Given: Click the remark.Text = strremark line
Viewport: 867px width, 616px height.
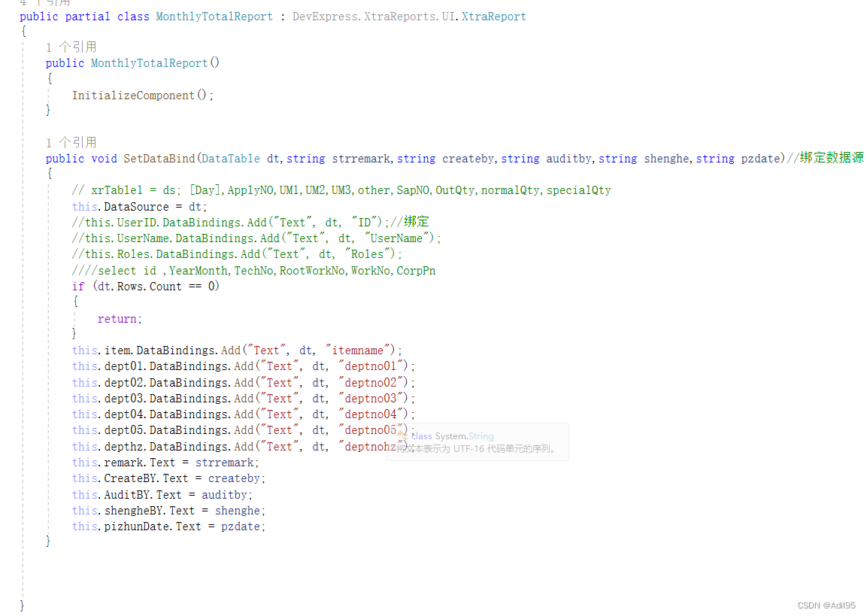Looking at the screenshot, I should tap(165, 463).
